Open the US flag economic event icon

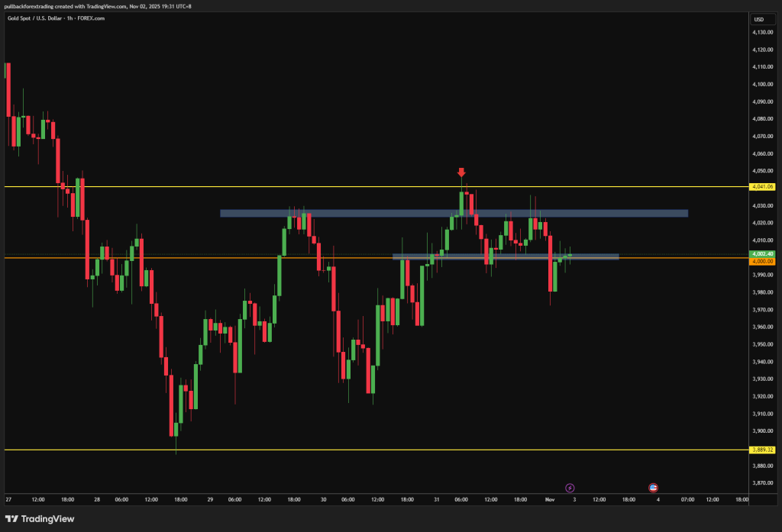[x=654, y=487]
